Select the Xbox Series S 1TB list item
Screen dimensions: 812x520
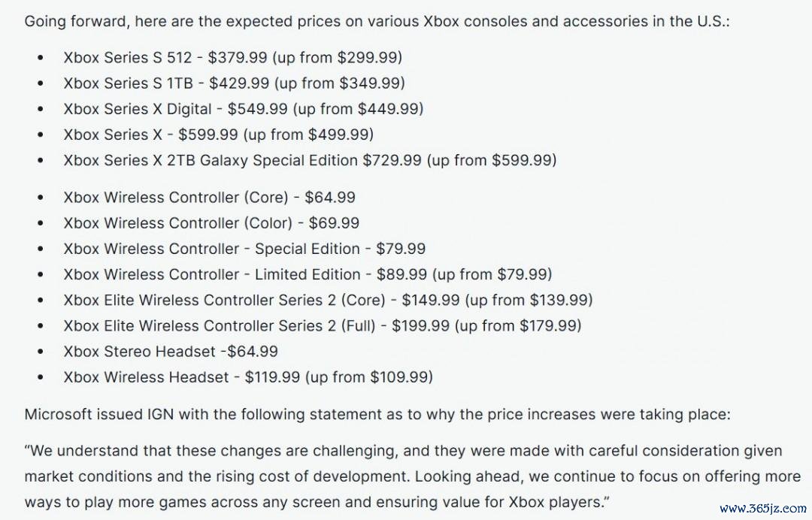[234, 83]
